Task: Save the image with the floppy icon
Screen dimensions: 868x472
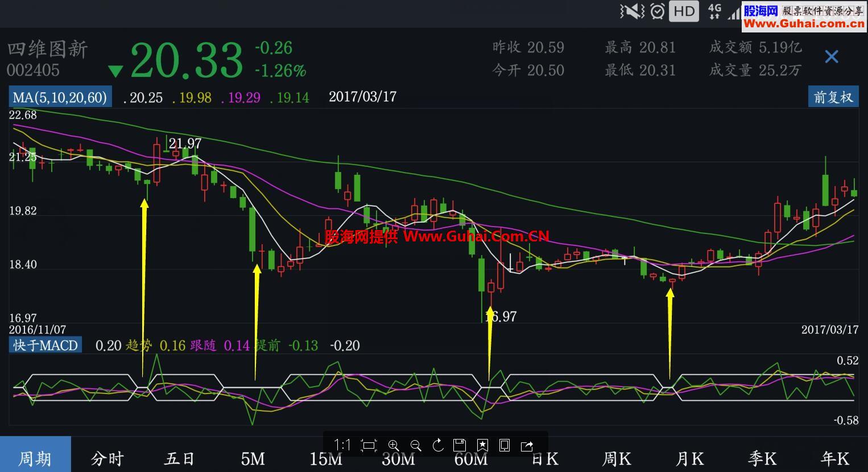Action: tap(460, 445)
